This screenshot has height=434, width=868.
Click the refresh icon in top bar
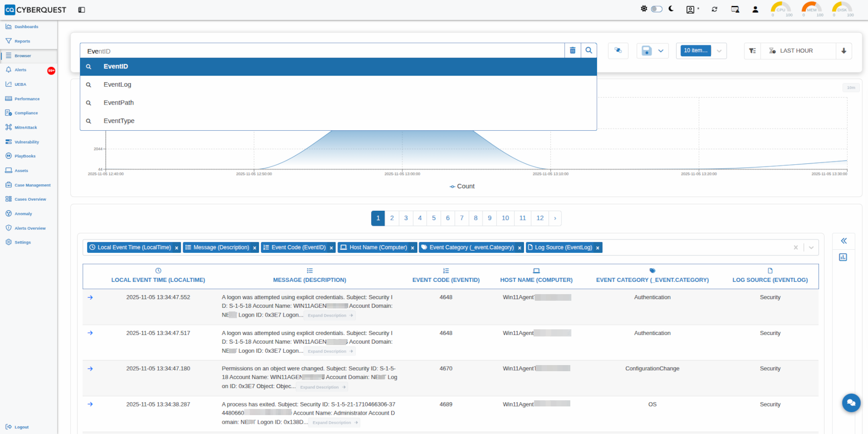[x=714, y=9]
